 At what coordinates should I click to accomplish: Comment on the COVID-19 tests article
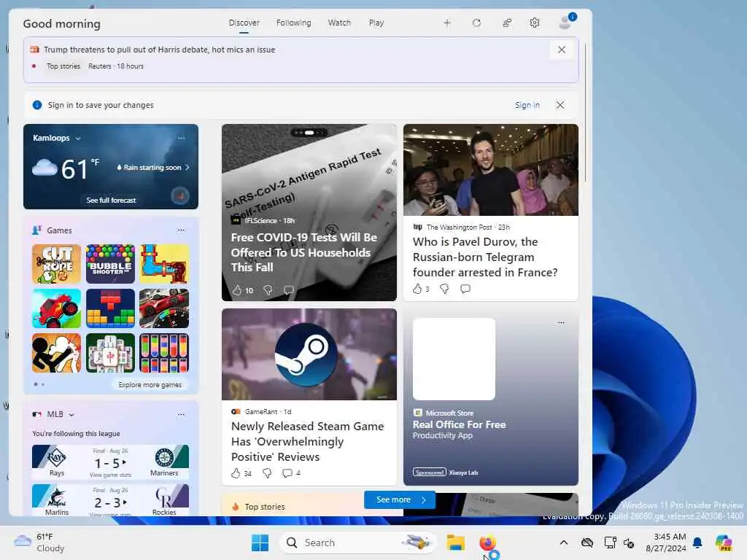pyautogui.click(x=289, y=290)
